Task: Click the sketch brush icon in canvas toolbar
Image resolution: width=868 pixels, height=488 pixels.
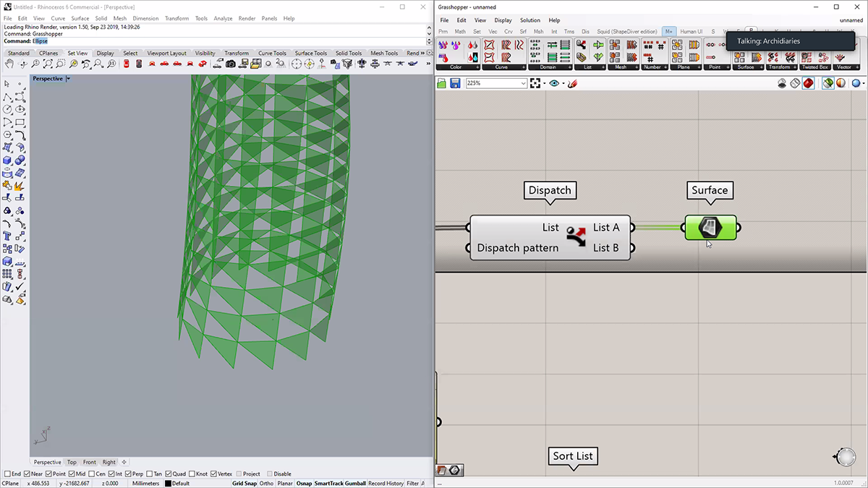Action: point(572,84)
